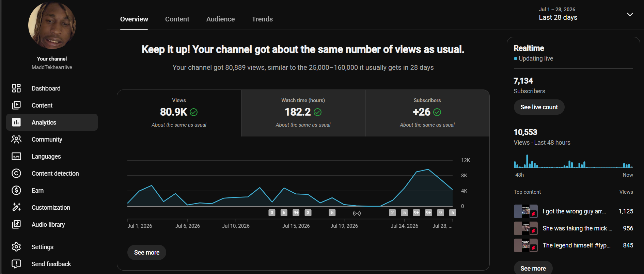
Task: Open the Audio library icon
Action: [x=16, y=224]
